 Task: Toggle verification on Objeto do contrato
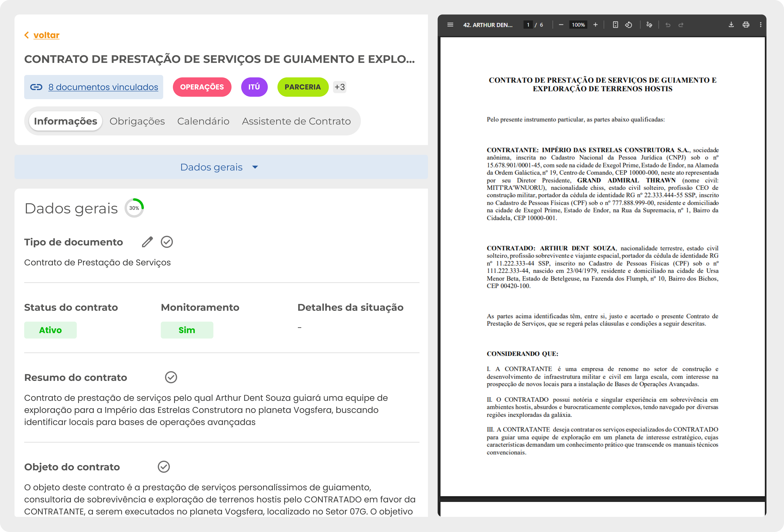(x=164, y=467)
